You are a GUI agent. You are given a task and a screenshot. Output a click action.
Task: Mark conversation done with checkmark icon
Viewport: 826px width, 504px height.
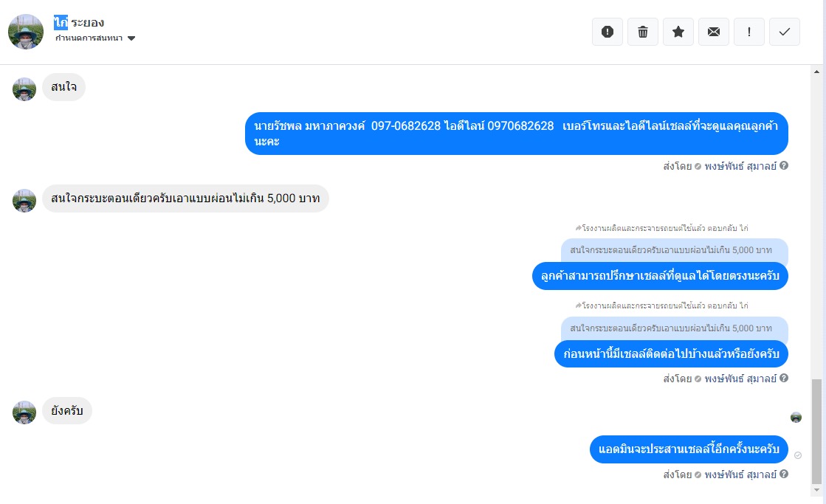(x=785, y=32)
